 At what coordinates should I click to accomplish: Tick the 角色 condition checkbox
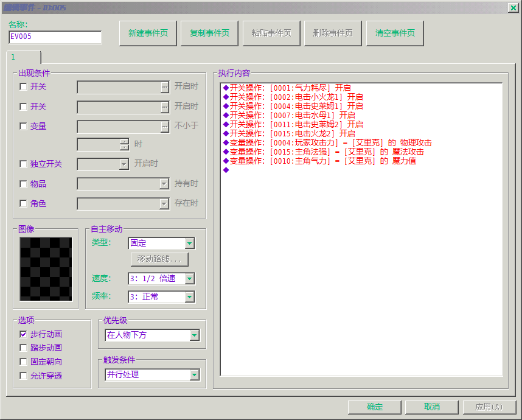23,203
